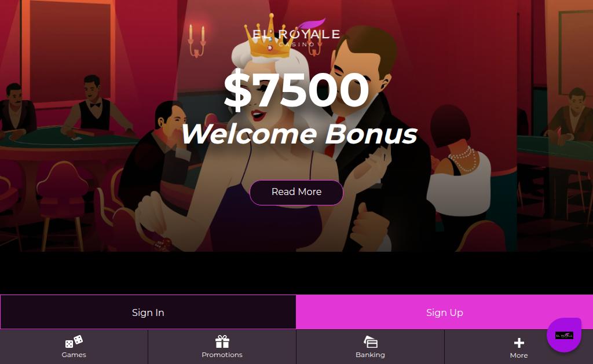593x364 pixels.
Task: Click the golden crown on the woman
Action: click(266, 38)
